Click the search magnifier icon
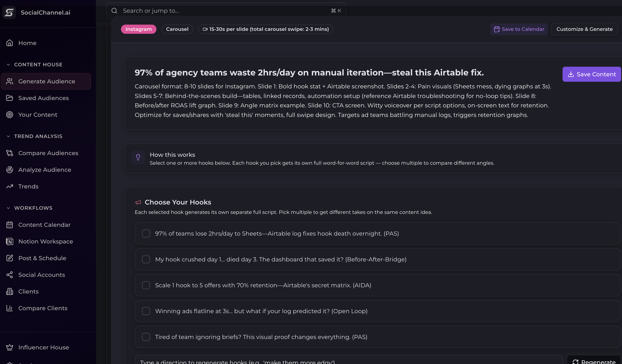 point(114,11)
